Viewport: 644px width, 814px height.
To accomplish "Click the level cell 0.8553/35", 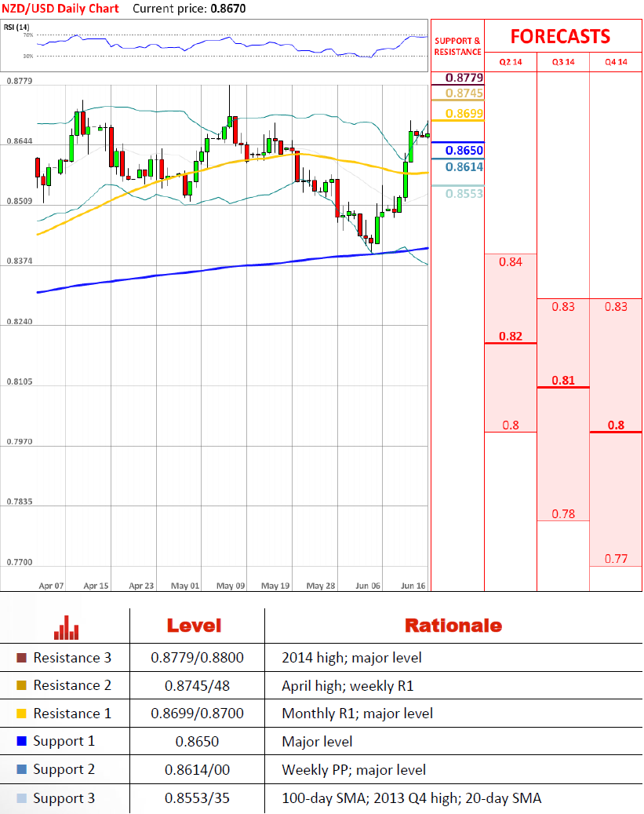I will click(197, 798).
